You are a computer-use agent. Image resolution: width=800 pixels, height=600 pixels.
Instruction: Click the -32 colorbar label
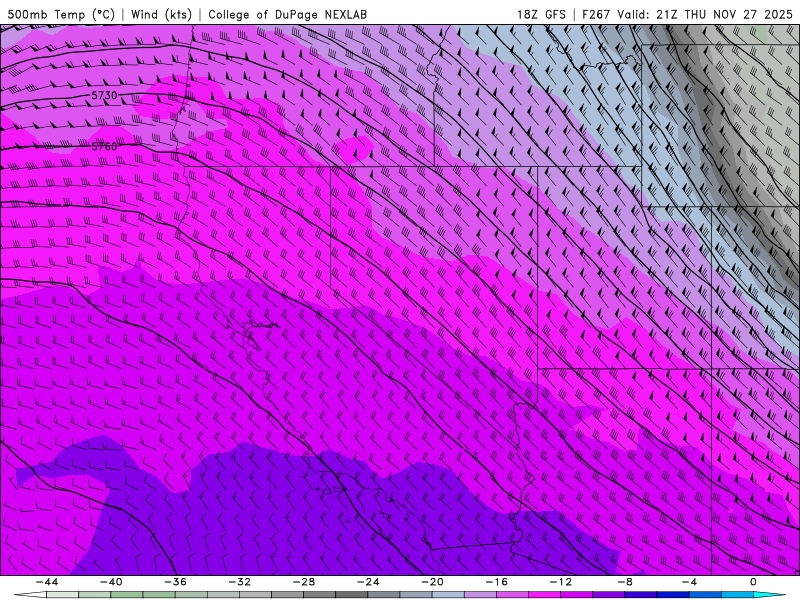(x=240, y=582)
